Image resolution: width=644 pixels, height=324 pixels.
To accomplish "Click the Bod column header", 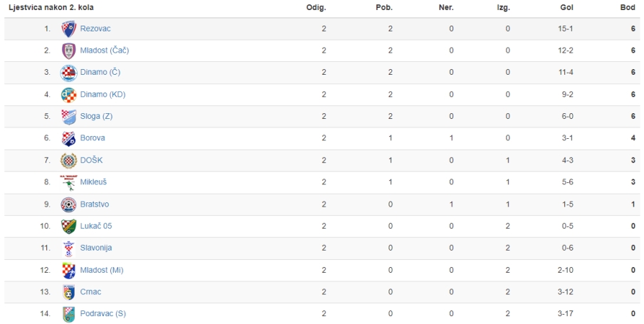I will coord(628,7).
